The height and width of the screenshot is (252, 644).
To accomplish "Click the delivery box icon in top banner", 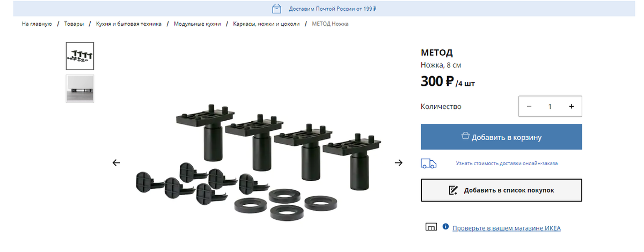I will [x=276, y=9].
